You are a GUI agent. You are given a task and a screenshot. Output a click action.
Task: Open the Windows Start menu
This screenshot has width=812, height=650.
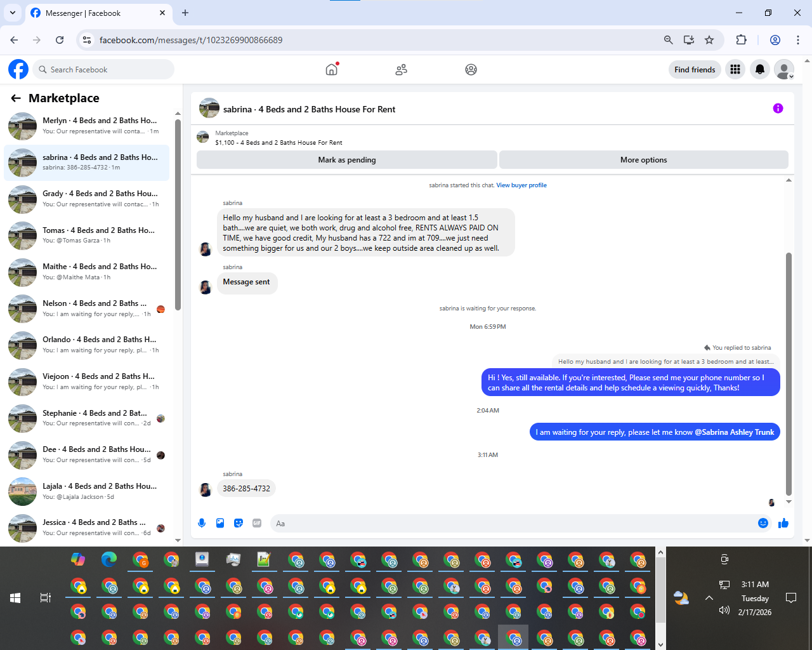pyautogui.click(x=15, y=598)
